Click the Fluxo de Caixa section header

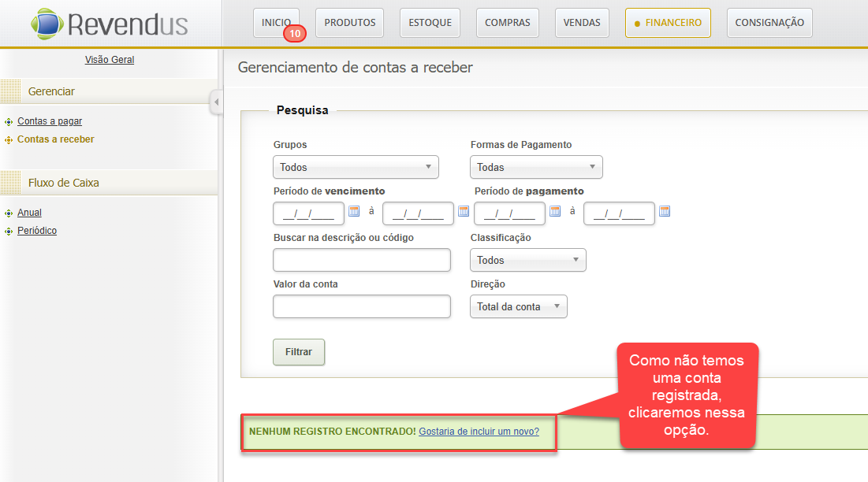pos(109,183)
